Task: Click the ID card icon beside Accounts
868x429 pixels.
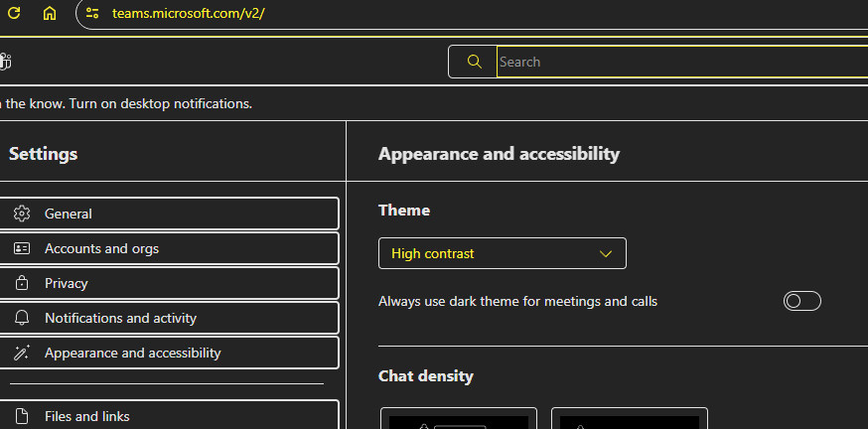Action: (x=22, y=248)
